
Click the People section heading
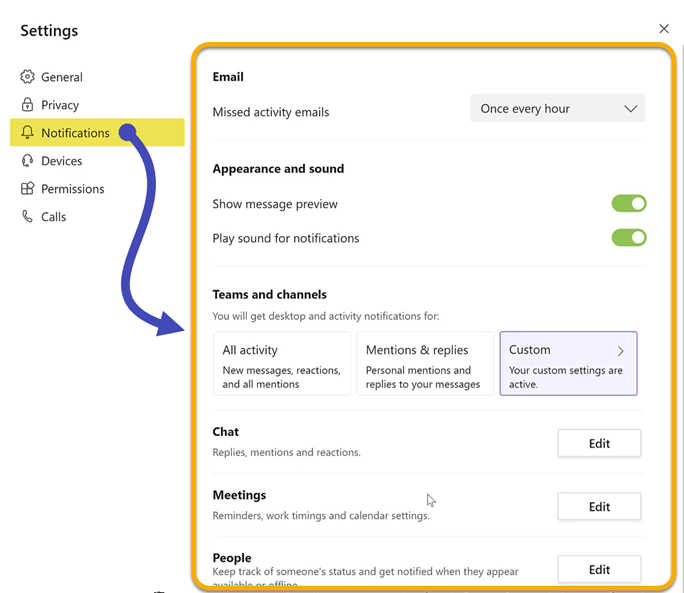coord(232,558)
